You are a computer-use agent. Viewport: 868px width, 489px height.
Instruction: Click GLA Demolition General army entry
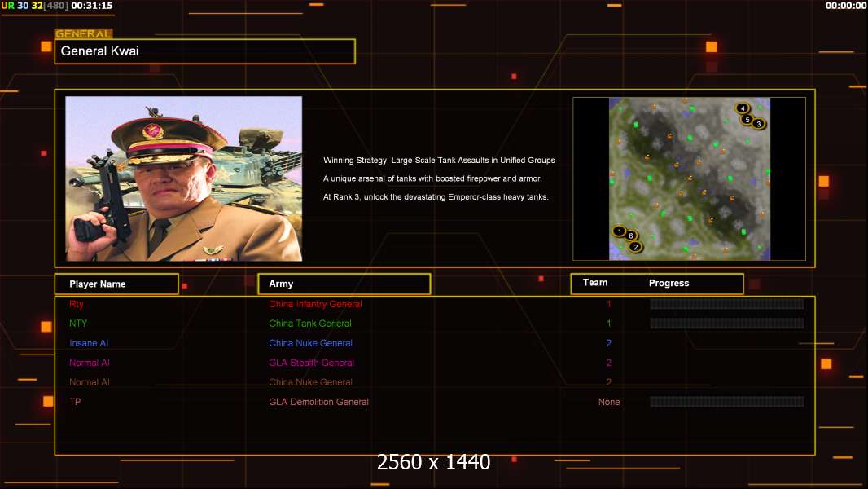[x=318, y=402]
